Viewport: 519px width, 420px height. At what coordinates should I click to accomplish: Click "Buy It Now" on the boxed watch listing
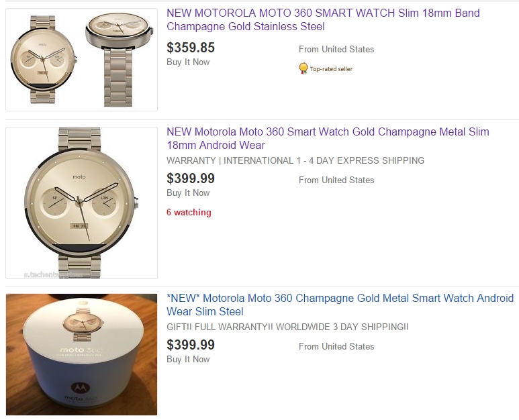(188, 360)
